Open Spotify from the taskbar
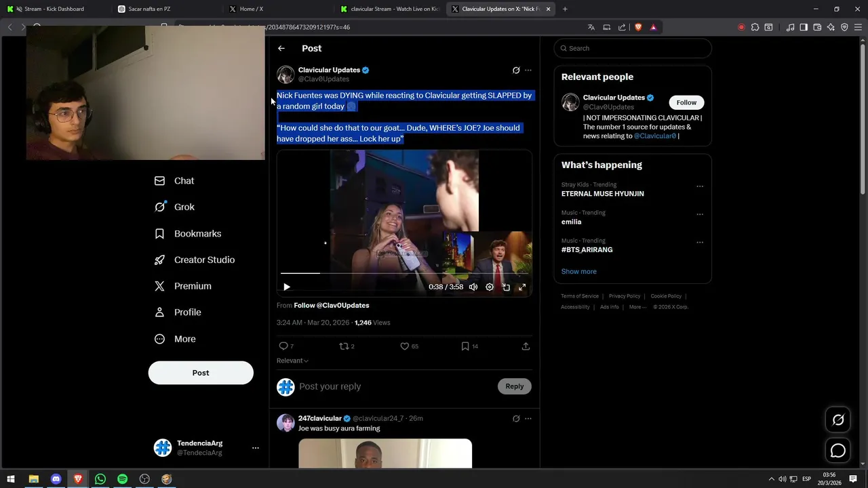Image resolution: width=868 pixels, height=488 pixels. point(122,479)
